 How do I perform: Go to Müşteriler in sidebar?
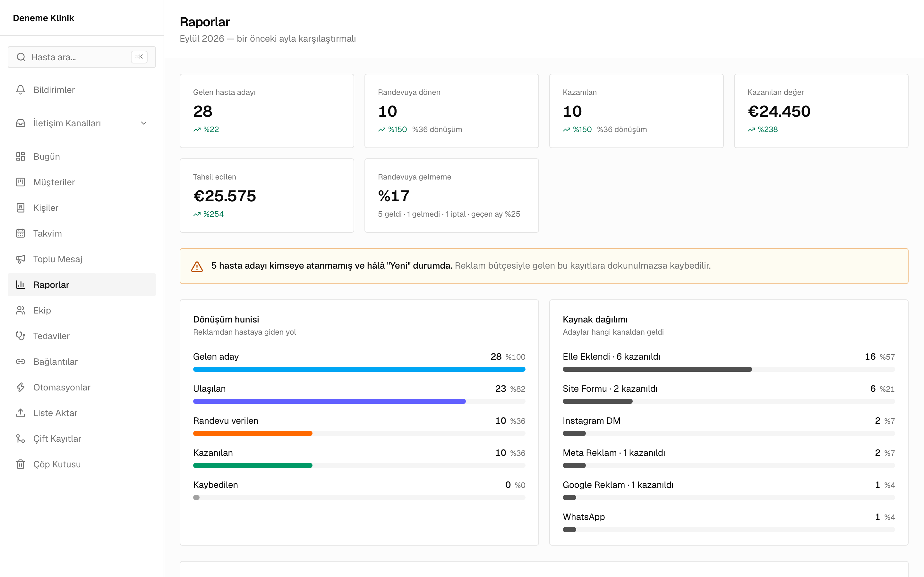[82, 182]
